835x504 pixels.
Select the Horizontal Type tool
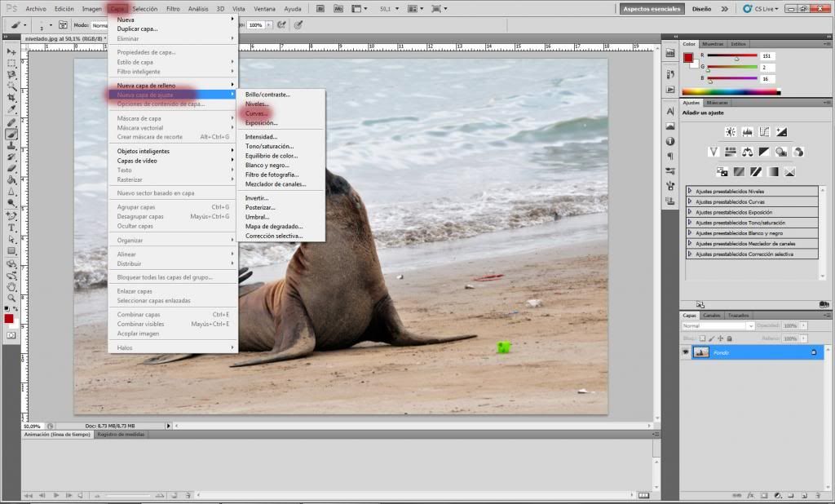pos(11,228)
